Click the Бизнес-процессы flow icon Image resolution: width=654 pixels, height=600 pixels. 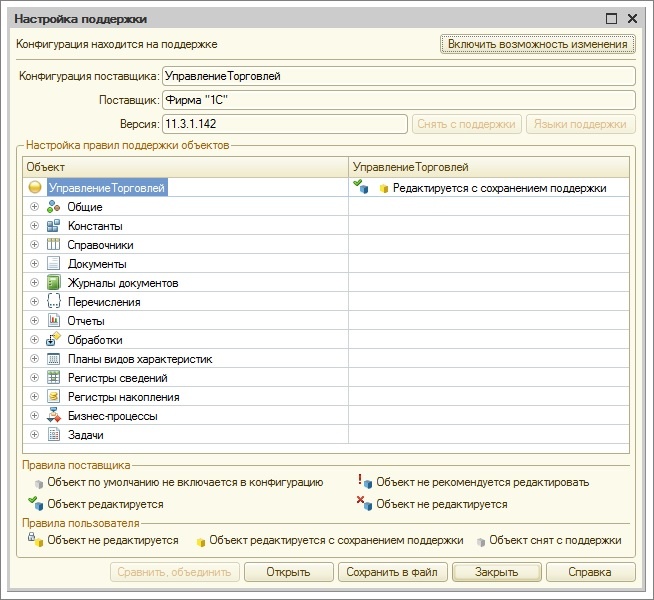[x=53, y=416]
